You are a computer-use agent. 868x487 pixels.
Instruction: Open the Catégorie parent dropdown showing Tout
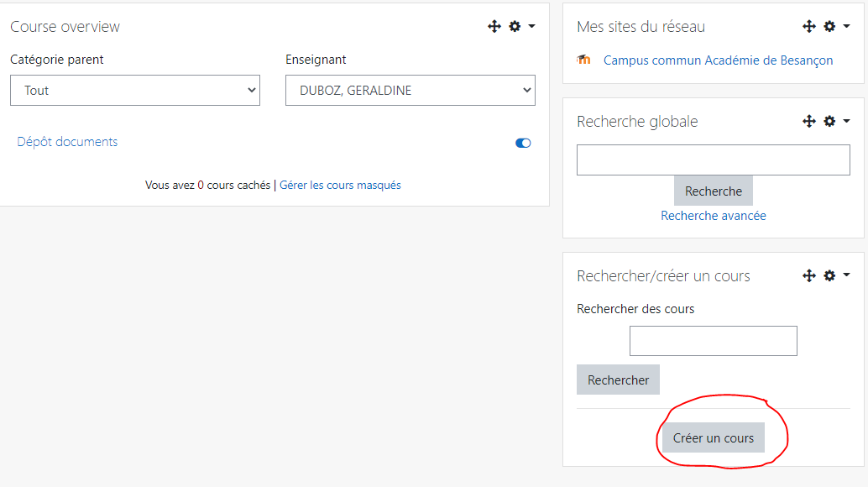pos(135,90)
